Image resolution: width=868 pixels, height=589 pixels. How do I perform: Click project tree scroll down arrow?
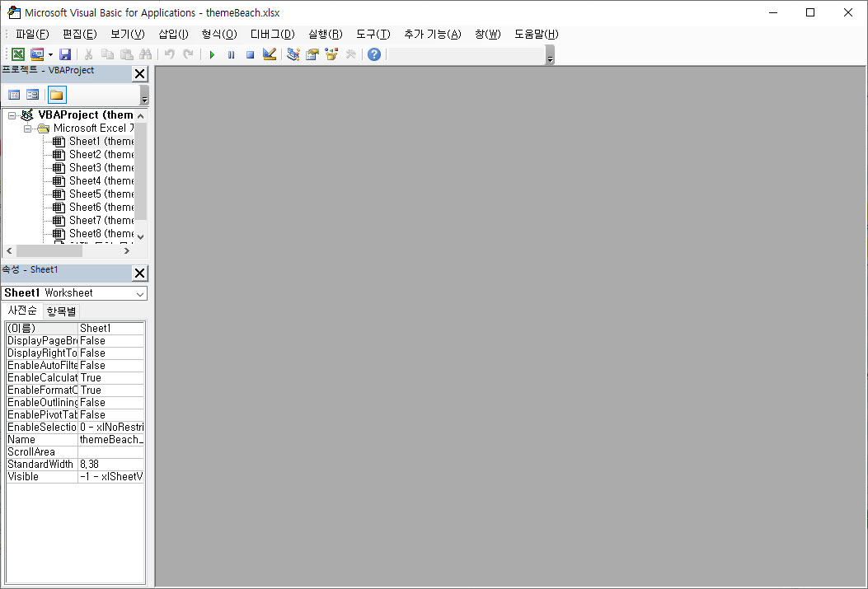tap(141, 236)
